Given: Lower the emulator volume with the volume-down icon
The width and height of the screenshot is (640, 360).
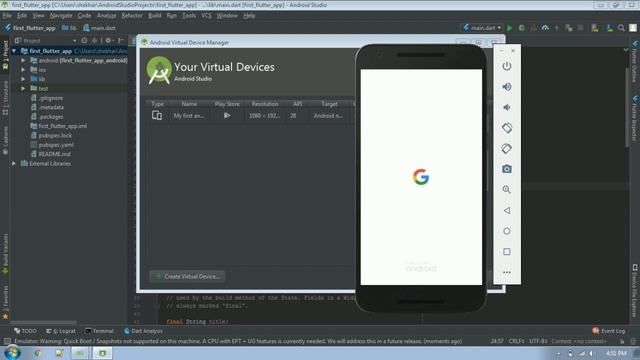Looking at the screenshot, I should click(x=507, y=107).
